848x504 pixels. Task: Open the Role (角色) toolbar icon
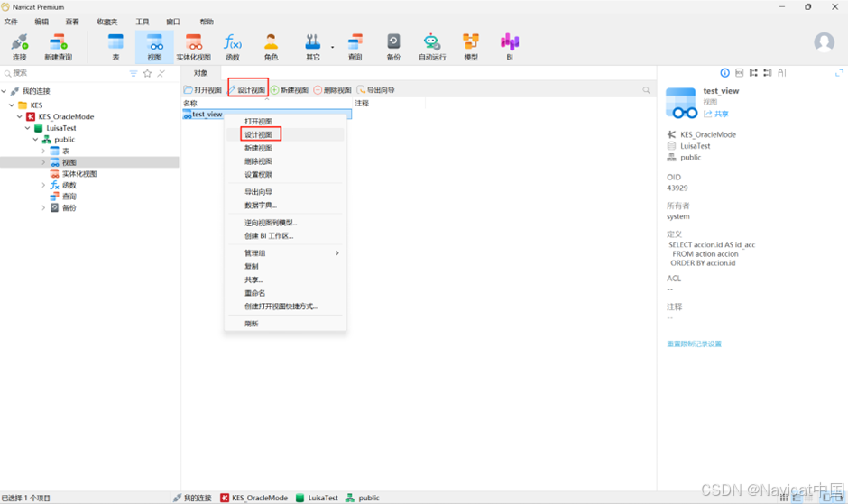coord(271,47)
